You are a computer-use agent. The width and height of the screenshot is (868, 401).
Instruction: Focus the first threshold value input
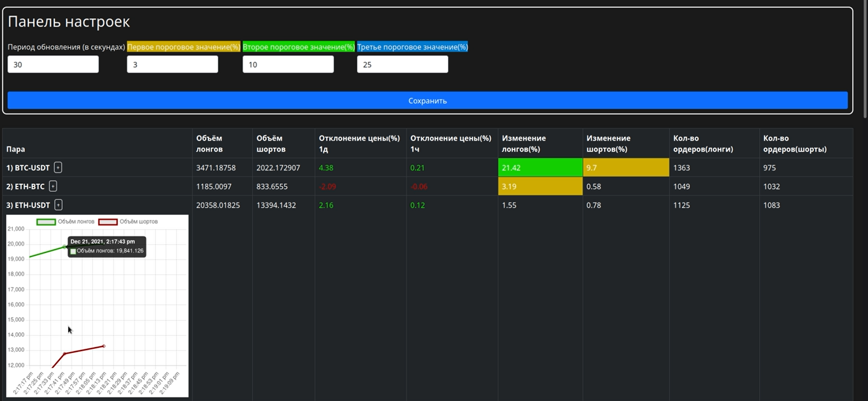tap(172, 64)
